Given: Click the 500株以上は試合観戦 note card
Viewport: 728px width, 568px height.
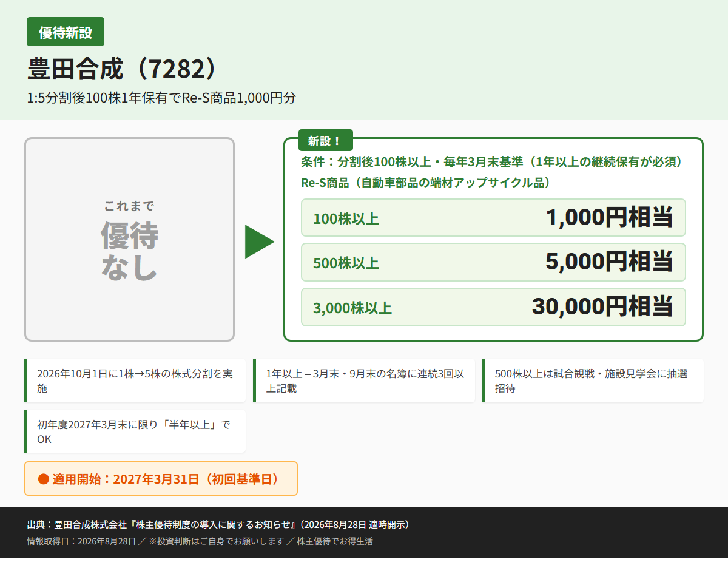Looking at the screenshot, I should 593,380.
